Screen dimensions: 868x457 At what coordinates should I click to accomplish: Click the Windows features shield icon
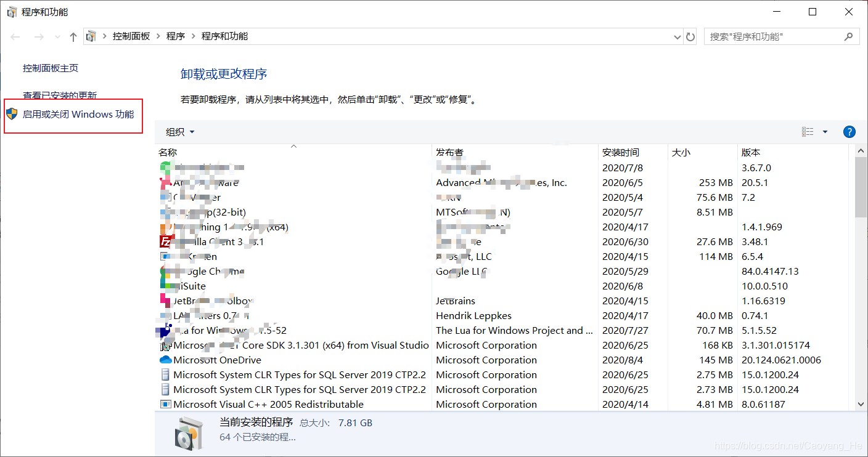[x=12, y=114]
